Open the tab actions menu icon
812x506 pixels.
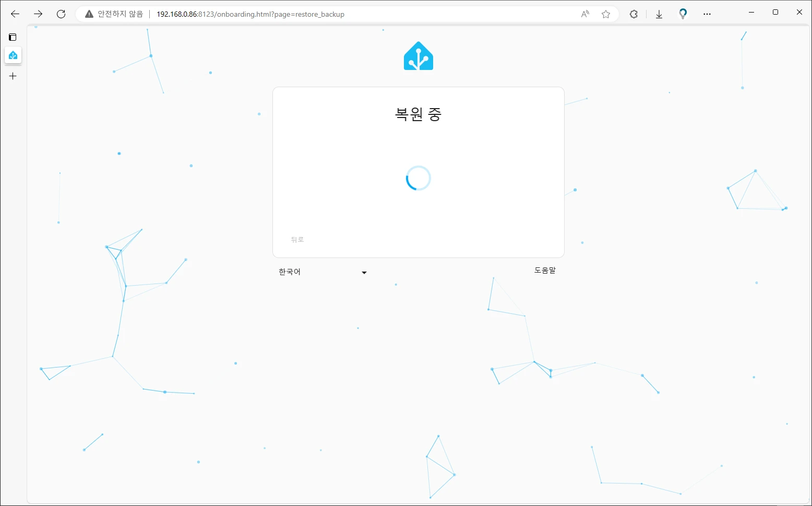(x=13, y=37)
